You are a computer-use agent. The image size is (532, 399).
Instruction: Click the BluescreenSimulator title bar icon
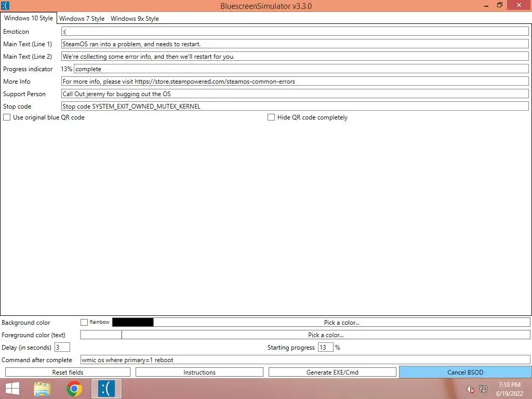pos(5,6)
